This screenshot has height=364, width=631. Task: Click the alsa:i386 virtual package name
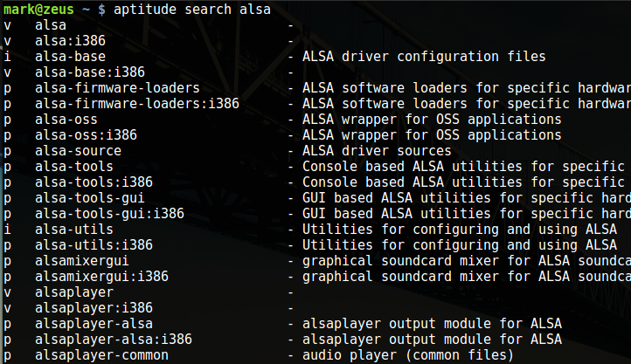point(70,41)
